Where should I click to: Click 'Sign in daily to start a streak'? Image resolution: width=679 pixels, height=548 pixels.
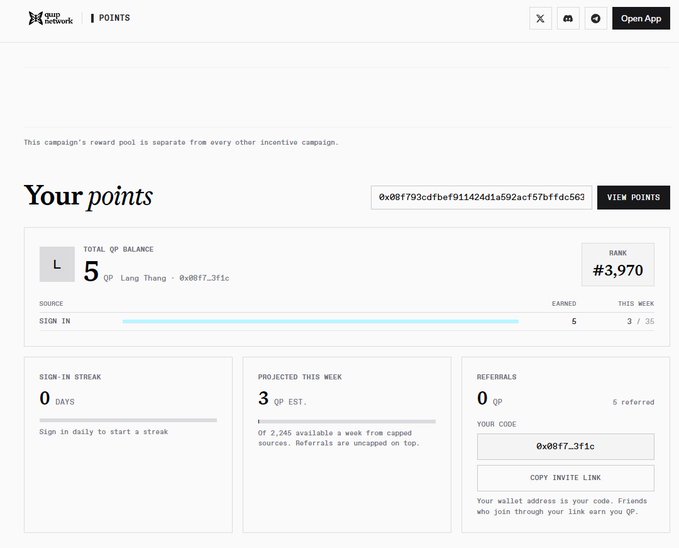[x=103, y=432]
